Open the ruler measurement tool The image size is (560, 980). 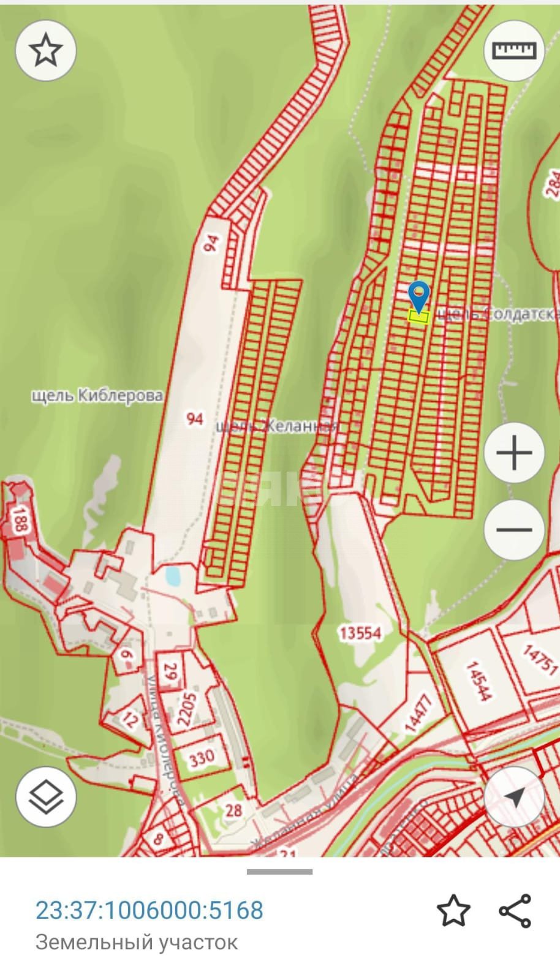click(514, 51)
